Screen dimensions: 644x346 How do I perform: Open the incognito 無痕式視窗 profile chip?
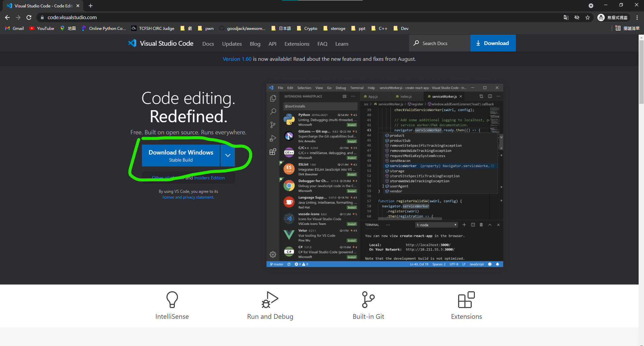(613, 17)
